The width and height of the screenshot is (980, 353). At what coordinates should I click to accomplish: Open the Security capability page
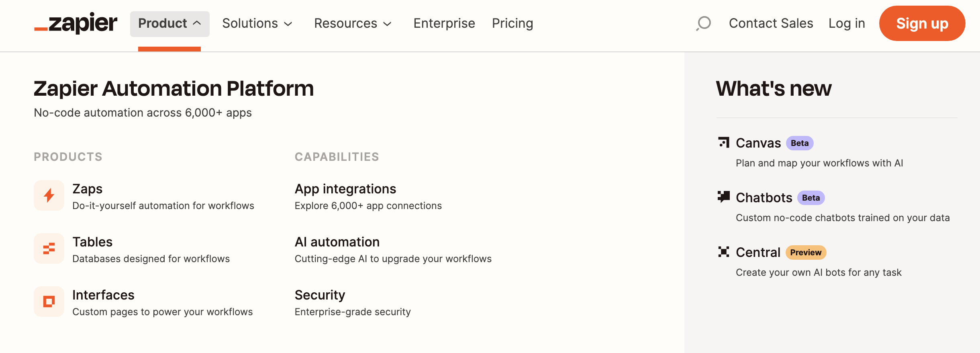(x=320, y=295)
